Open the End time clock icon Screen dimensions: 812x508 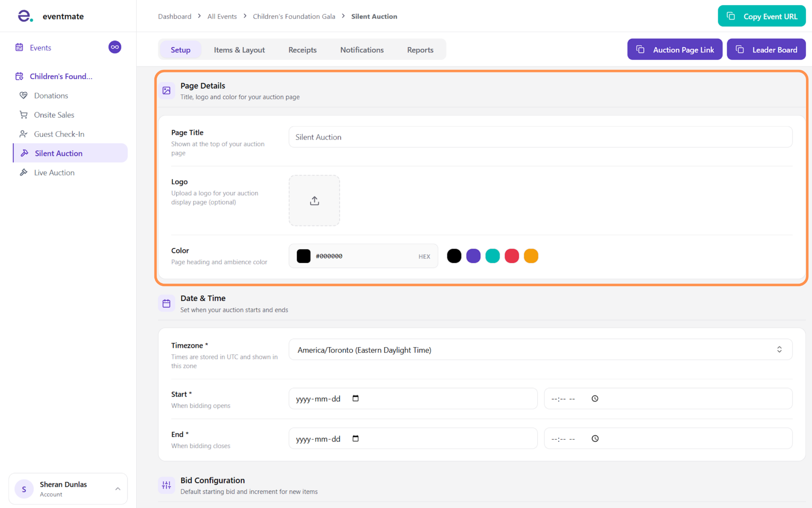point(595,439)
